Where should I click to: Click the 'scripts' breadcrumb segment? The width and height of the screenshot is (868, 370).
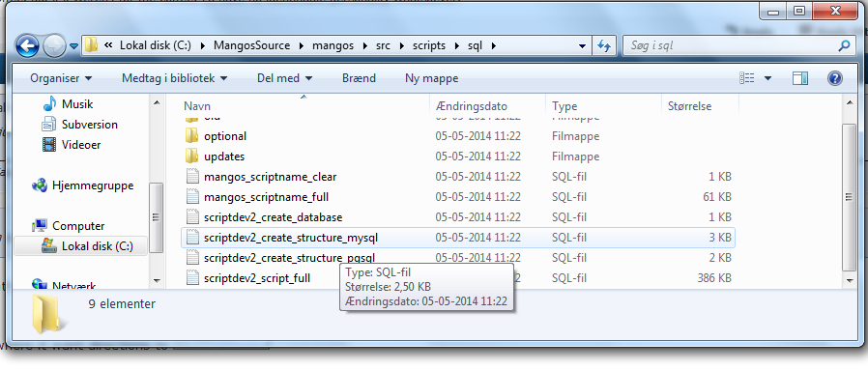pos(429,46)
